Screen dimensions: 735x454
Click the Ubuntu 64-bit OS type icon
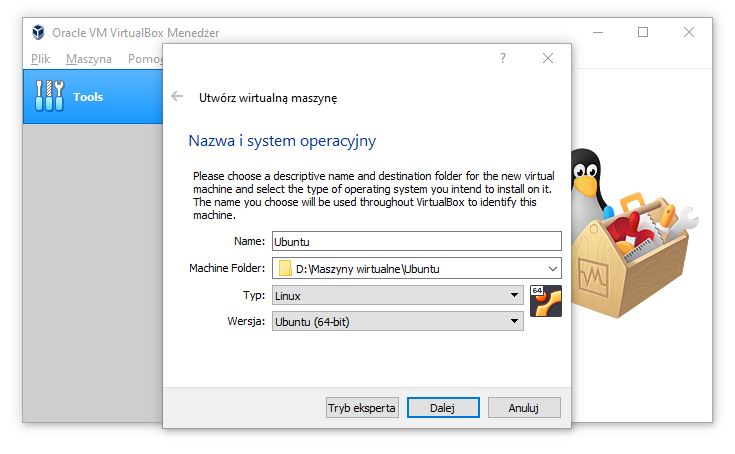[x=546, y=301]
